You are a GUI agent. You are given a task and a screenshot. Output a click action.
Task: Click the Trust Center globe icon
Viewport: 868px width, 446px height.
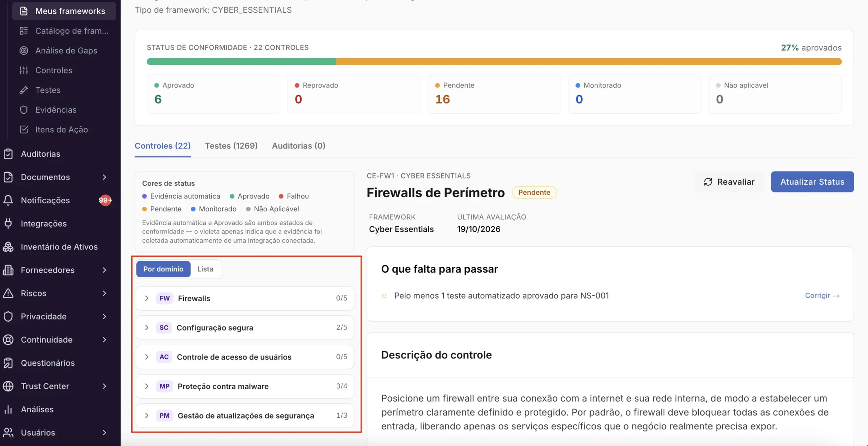coord(8,386)
